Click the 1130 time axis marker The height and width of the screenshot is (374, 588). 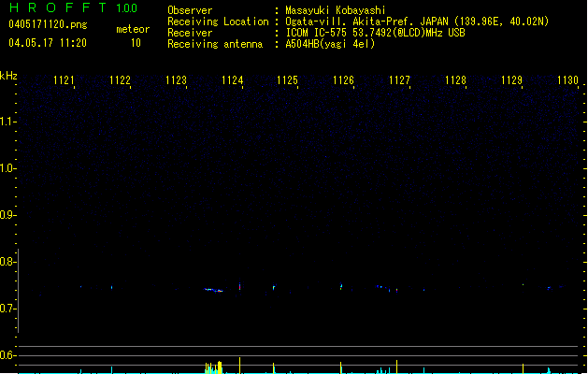click(567, 80)
